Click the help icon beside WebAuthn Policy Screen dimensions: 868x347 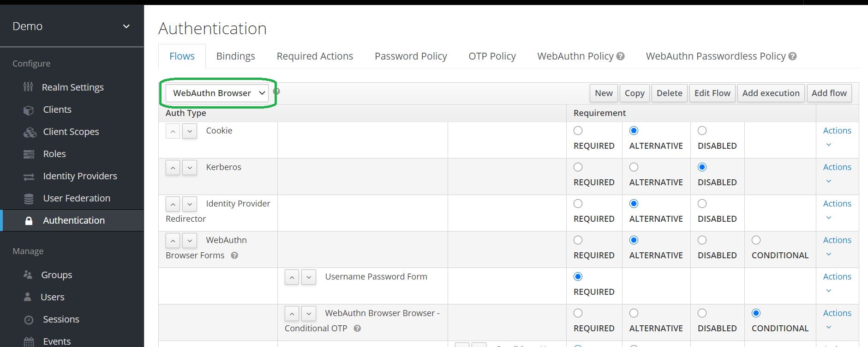pos(621,56)
